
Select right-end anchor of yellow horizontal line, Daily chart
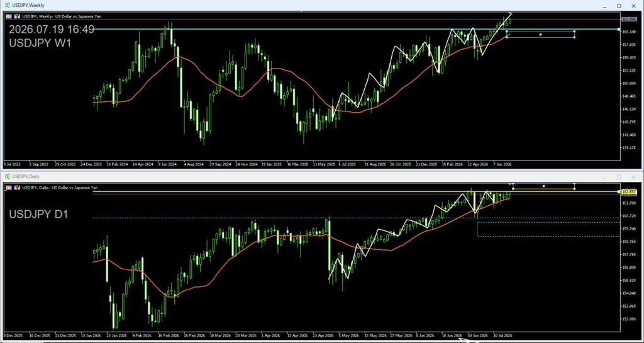coord(619,192)
